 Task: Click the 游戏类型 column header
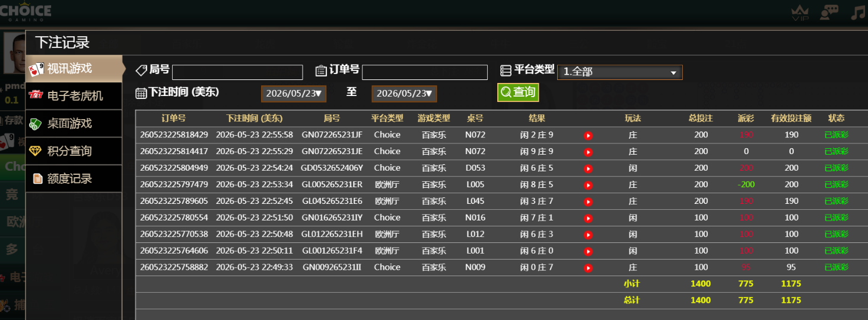[434, 119]
